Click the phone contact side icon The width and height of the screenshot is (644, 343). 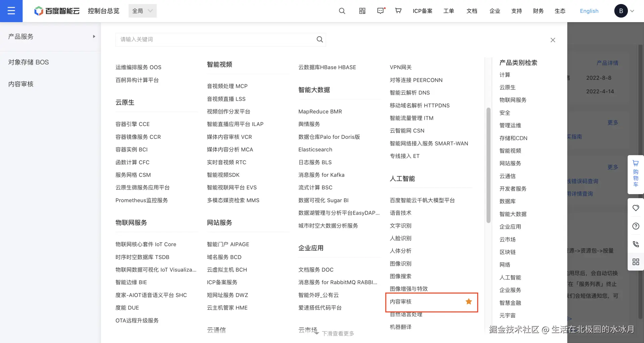[x=636, y=244]
